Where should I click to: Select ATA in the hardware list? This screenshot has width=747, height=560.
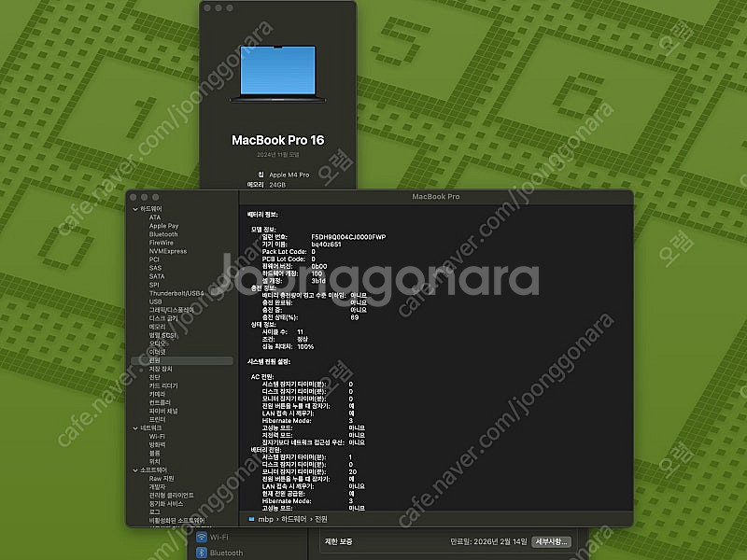[x=155, y=217]
